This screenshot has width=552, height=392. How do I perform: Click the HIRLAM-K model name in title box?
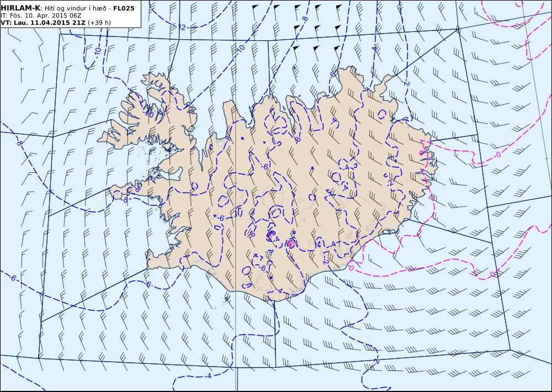click(x=21, y=8)
